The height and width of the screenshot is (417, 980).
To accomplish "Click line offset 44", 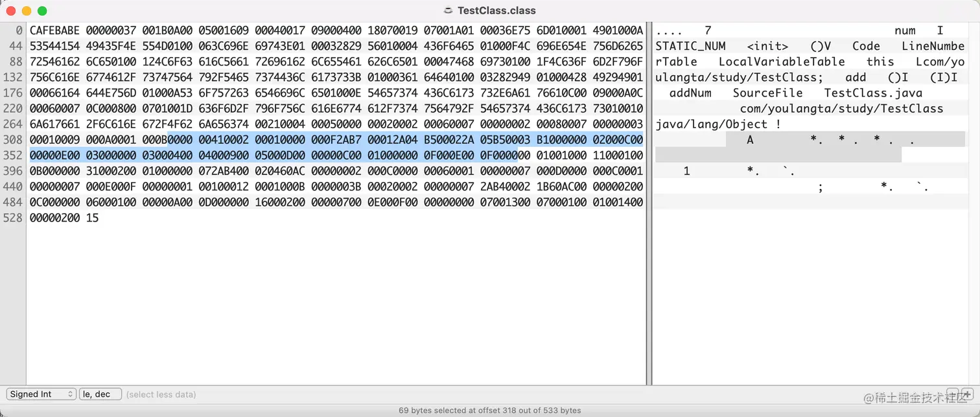I will (x=17, y=46).
